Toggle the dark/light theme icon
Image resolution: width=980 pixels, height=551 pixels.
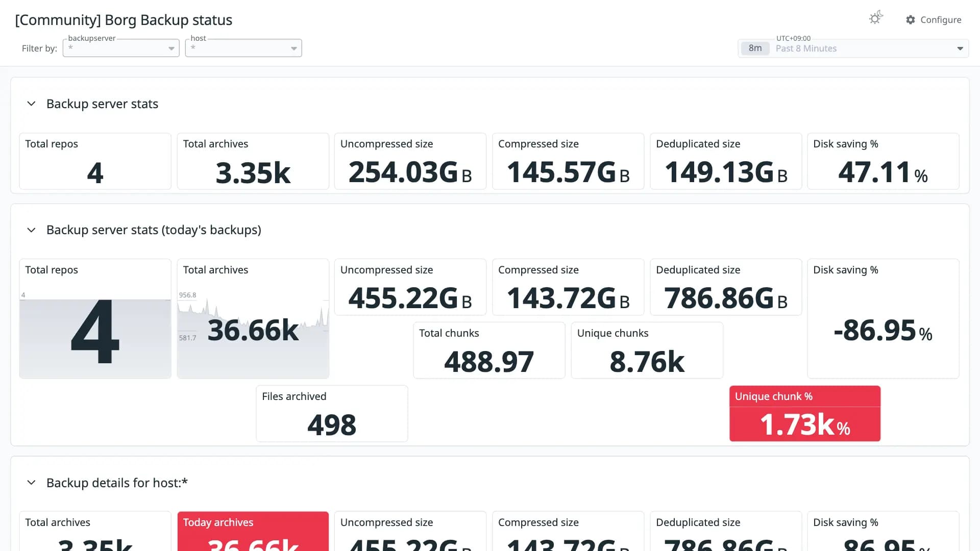click(876, 18)
